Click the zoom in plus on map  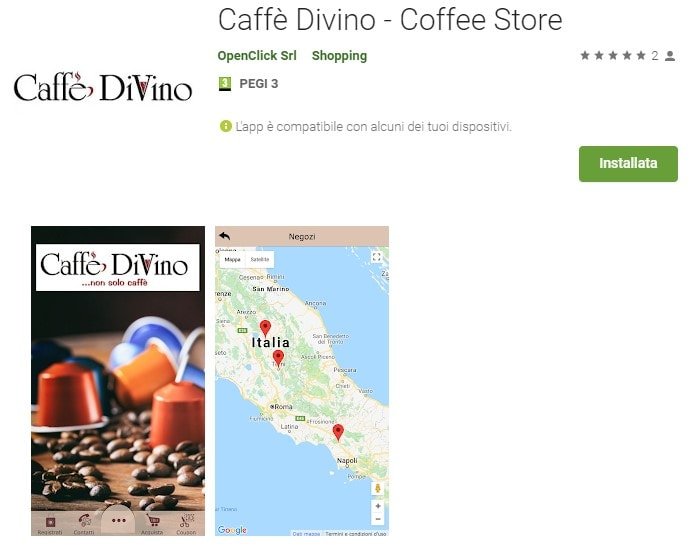[x=378, y=506]
